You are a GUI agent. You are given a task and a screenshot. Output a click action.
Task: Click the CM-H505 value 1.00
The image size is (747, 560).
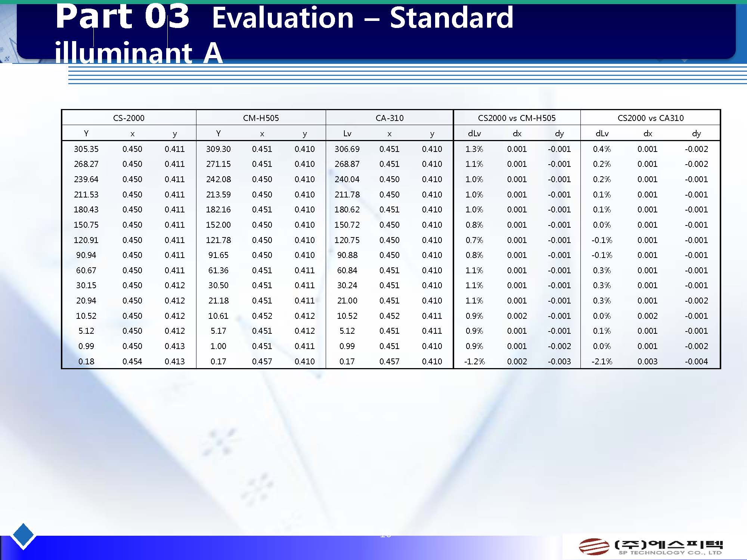pos(218,346)
